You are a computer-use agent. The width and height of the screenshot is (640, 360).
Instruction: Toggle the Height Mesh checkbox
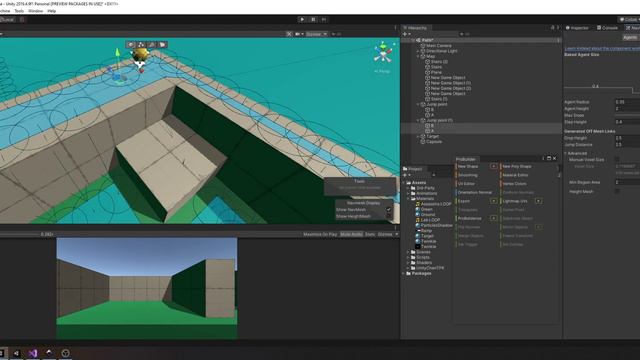(x=617, y=191)
